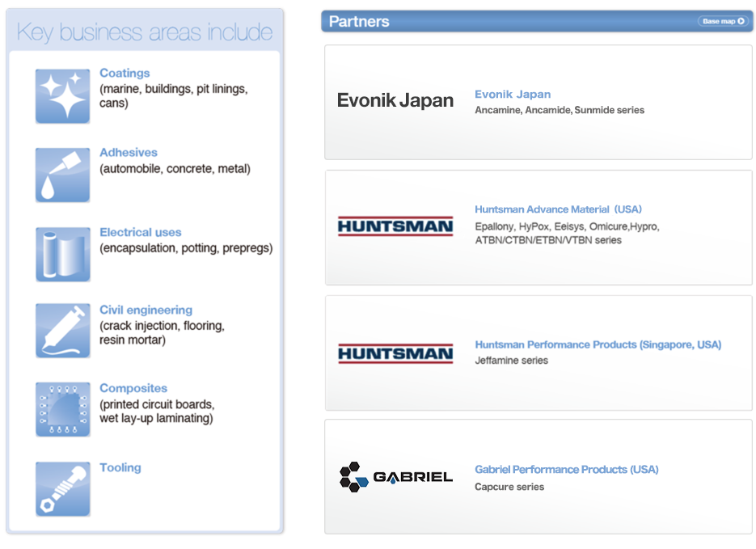
Task: Click '(crack injection, flooring,' description
Action: (x=162, y=326)
